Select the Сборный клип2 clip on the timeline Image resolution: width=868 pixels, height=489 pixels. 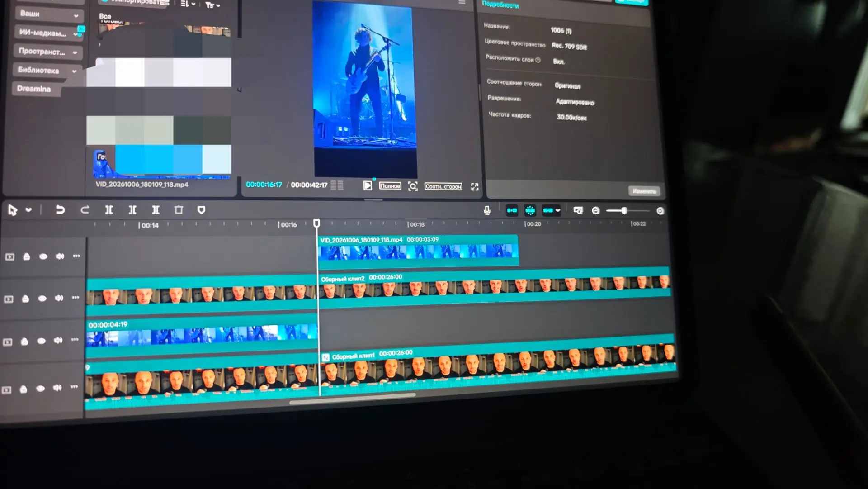pyautogui.click(x=494, y=288)
